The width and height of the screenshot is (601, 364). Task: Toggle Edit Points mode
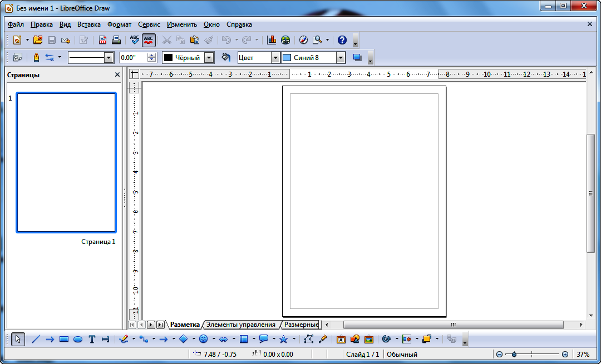pyautogui.click(x=308, y=339)
